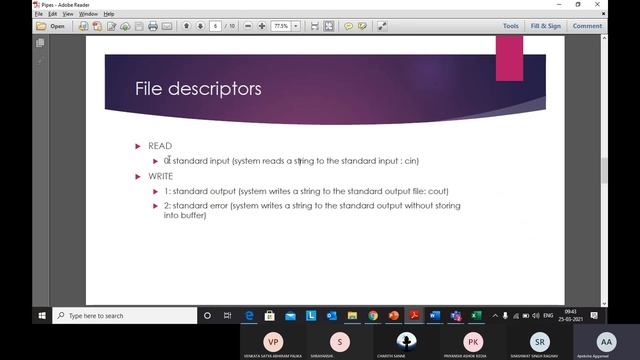Open the notification action center
The image size is (640, 360).
click(x=594, y=316)
